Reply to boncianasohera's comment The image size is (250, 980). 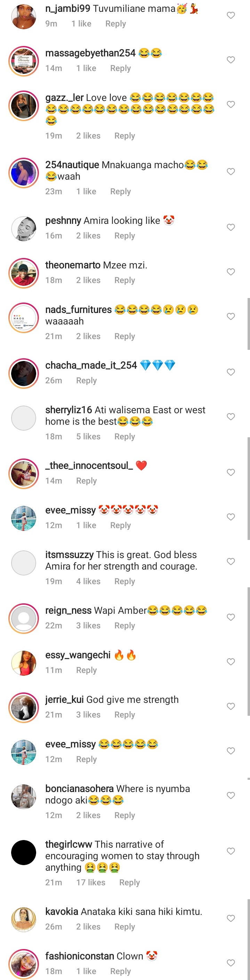[124, 815]
